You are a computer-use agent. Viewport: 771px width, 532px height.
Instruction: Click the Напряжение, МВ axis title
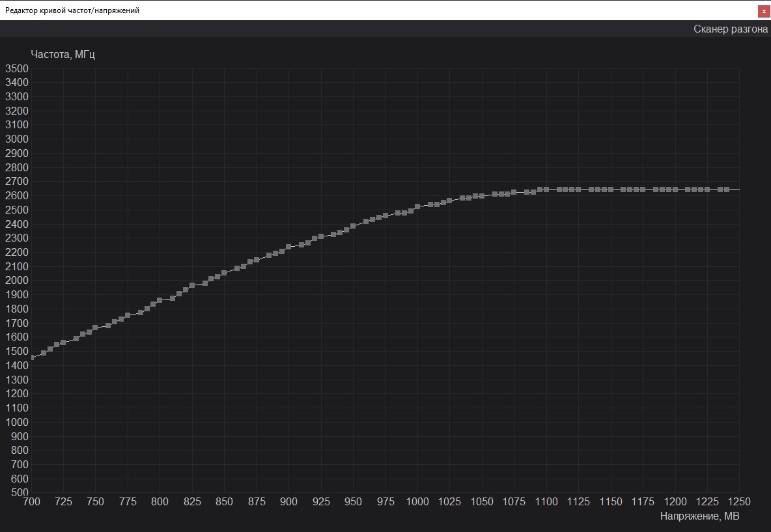tap(700, 516)
